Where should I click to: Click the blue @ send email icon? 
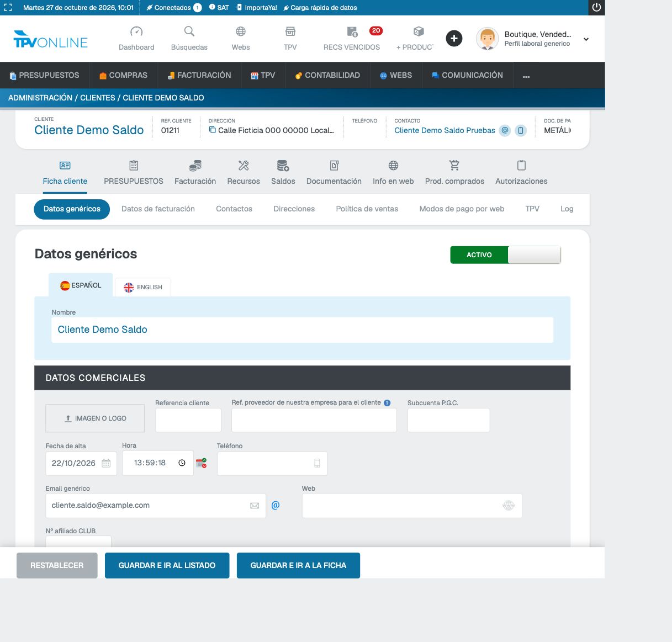276,505
